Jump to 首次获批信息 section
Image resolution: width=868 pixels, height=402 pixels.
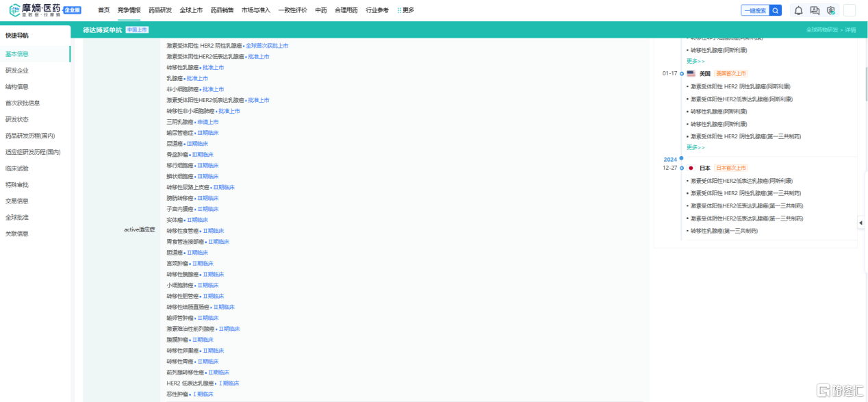[x=23, y=103]
